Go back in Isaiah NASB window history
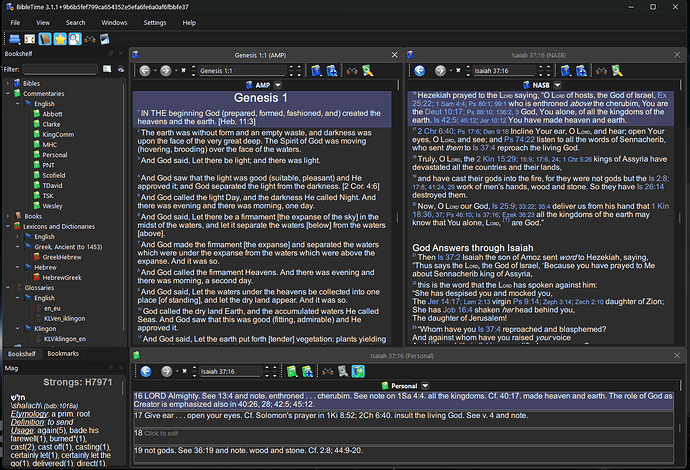The height and width of the screenshot is (470, 690). point(419,70)
